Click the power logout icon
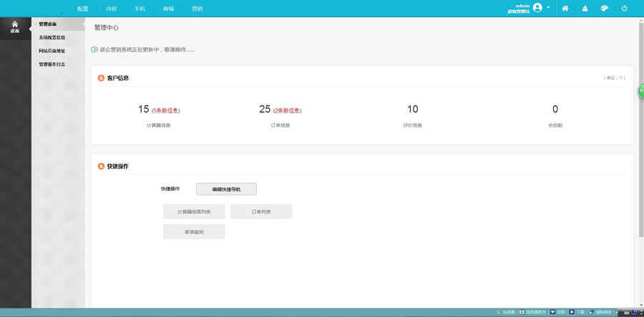Image resolution: width=644 pixels, height=317 pixels. [624, 8]
